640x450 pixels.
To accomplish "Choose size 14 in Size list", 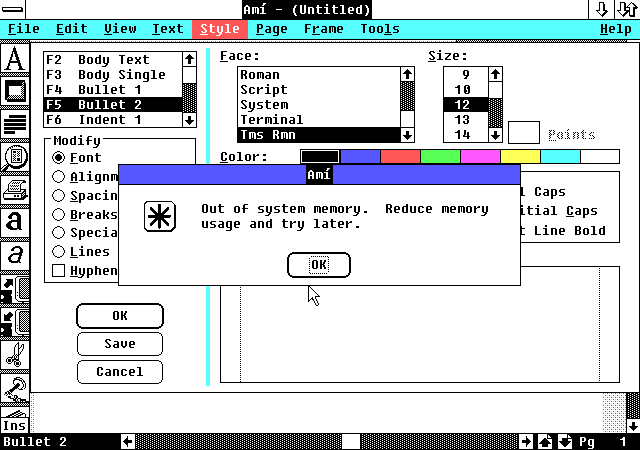I will click(466, 135).
